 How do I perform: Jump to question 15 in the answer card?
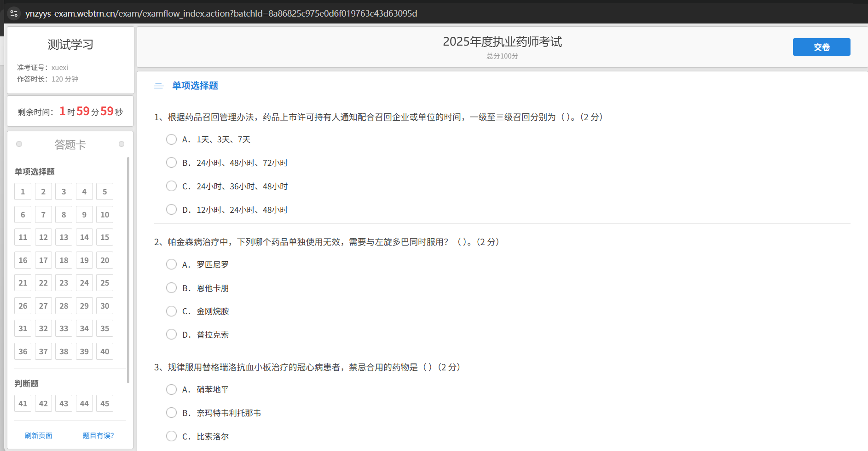point(104,237)
